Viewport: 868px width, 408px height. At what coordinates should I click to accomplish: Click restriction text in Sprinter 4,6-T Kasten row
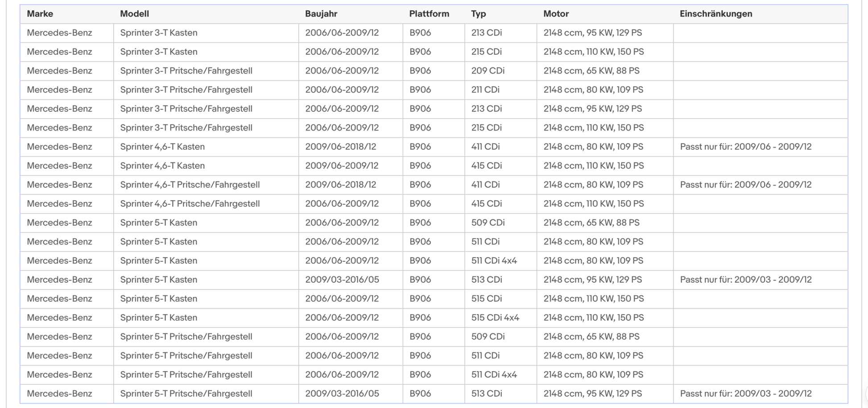tap(745, 147)
